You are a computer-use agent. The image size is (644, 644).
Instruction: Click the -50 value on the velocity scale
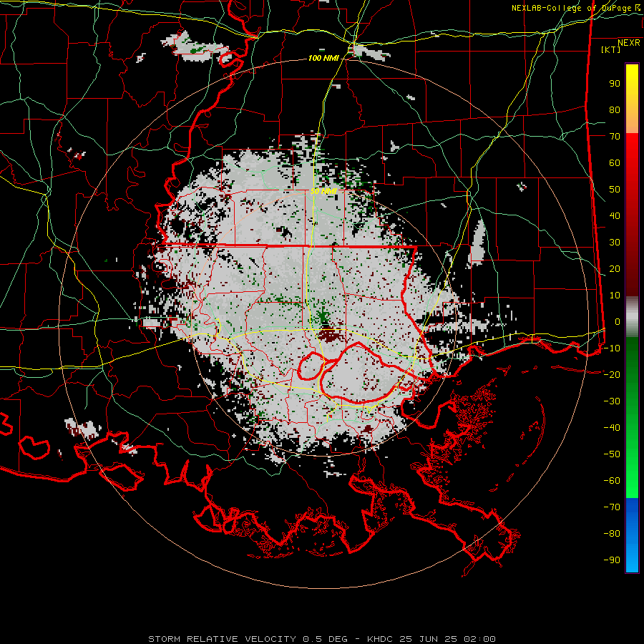pos(612,454)
